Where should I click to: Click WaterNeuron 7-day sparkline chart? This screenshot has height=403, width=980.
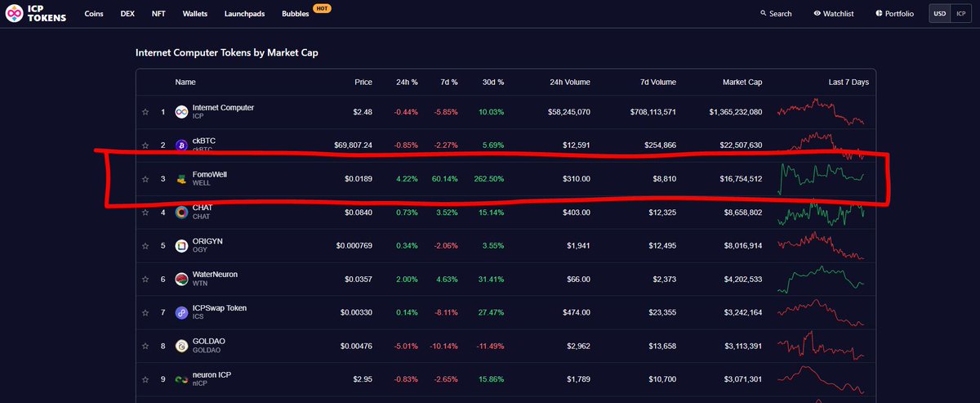click(820, 280)
